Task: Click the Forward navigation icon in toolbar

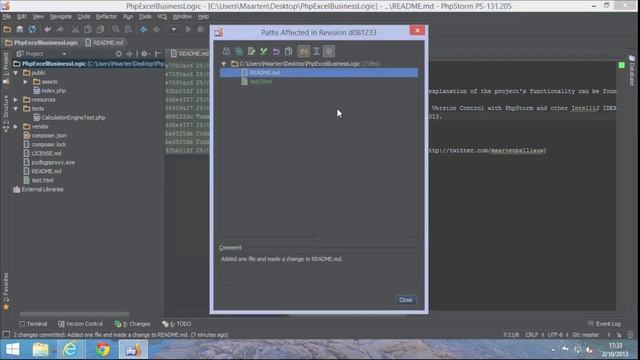Action: [x=156, y=29]
